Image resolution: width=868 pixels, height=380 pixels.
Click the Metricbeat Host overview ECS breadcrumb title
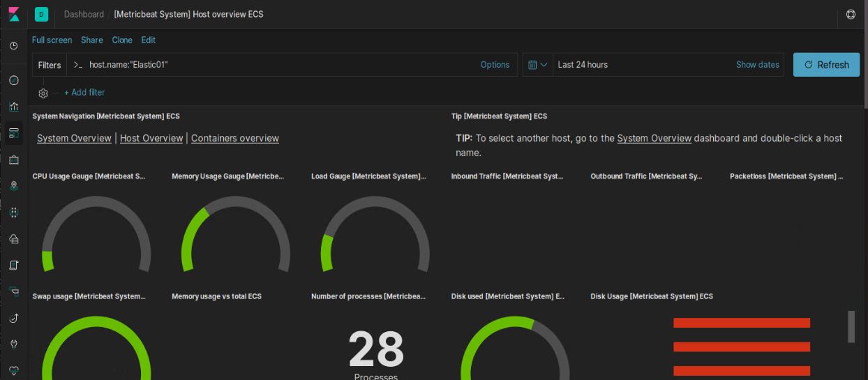(189, 14)
